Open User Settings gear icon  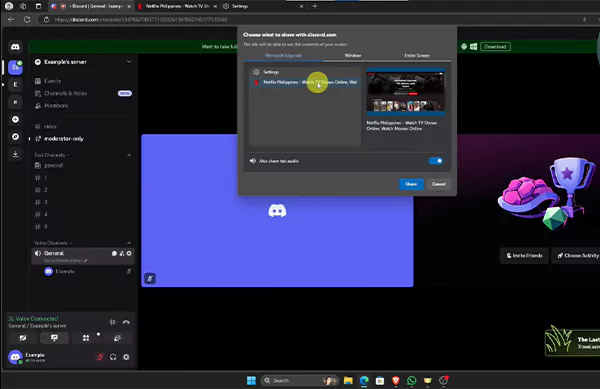126,357
